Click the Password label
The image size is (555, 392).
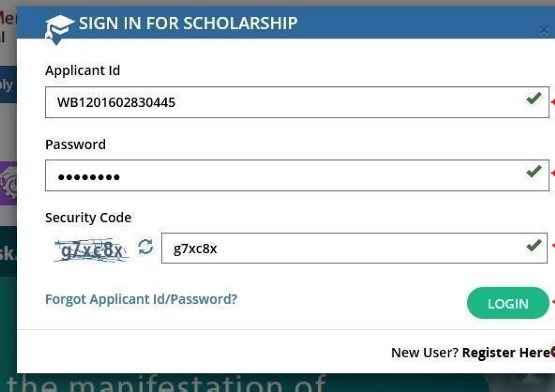(75, 144)
